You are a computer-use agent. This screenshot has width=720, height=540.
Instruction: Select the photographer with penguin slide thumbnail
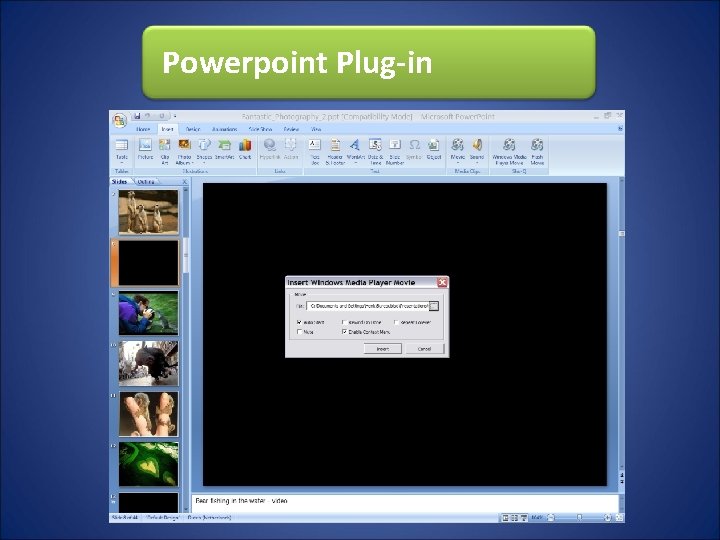pyautogui.click(x=148, y=313)
